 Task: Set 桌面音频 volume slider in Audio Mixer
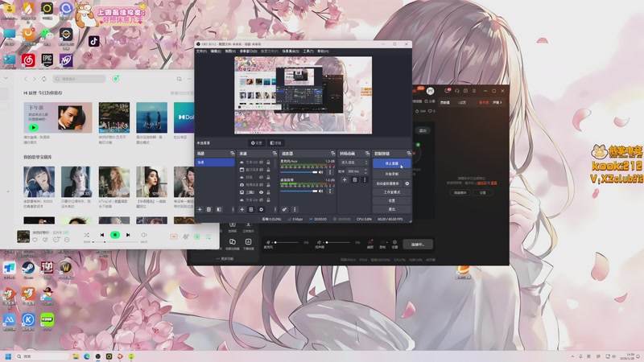[x=299, y=191]
